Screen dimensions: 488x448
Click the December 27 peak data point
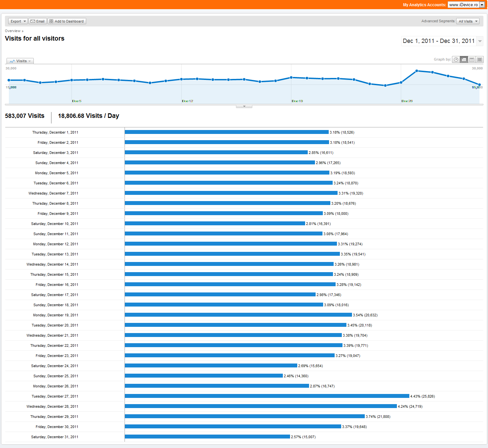point(417,71)
